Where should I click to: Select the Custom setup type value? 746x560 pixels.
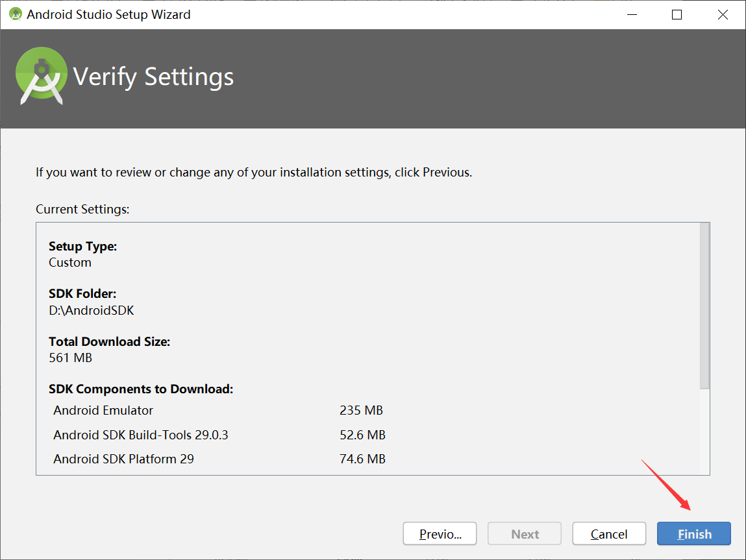pos(69,262)
